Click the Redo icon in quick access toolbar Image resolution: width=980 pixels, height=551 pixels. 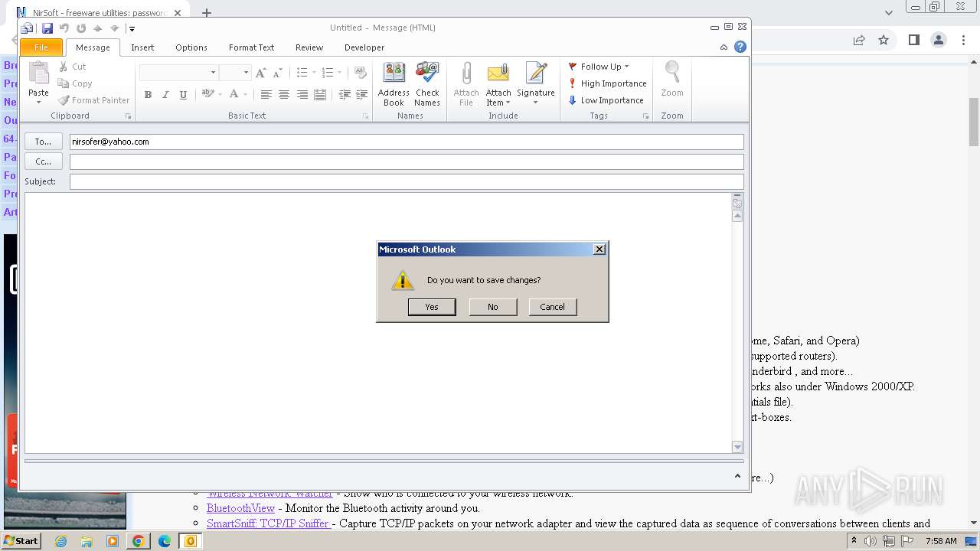pyautogui.click(x=81, y=28)
